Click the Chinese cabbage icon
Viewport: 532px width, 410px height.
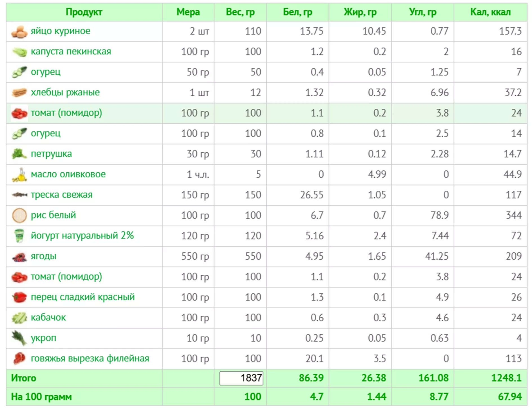[x=19, y=52]
